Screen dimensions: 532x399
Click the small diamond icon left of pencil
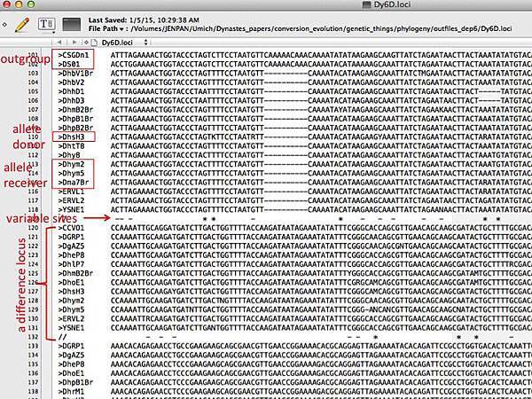coord(4,25)
